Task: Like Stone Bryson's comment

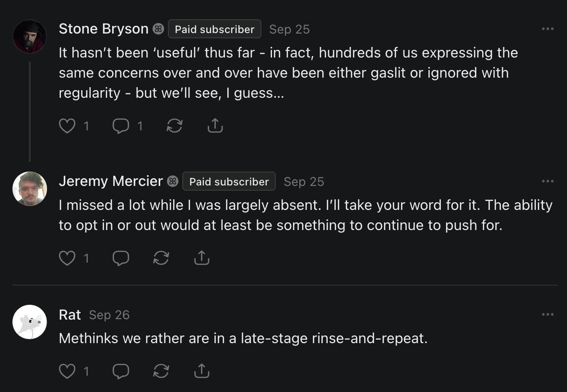Action: [67, 126]
